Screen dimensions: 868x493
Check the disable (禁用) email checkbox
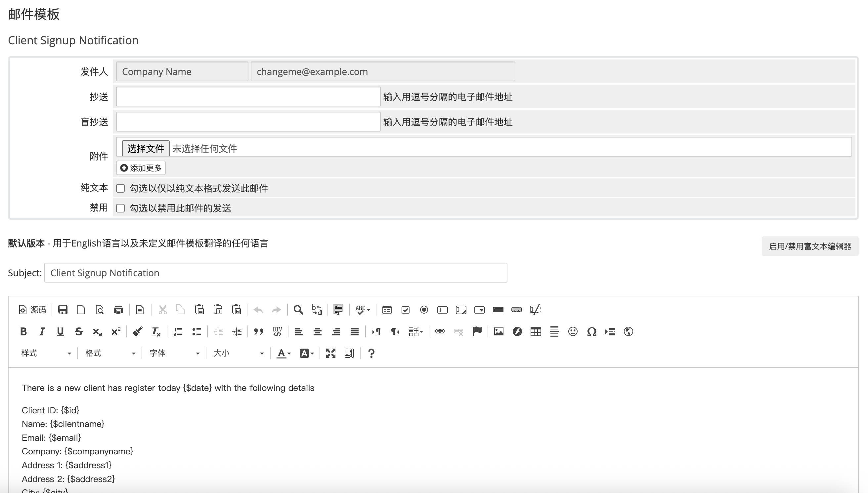point(121,208)
